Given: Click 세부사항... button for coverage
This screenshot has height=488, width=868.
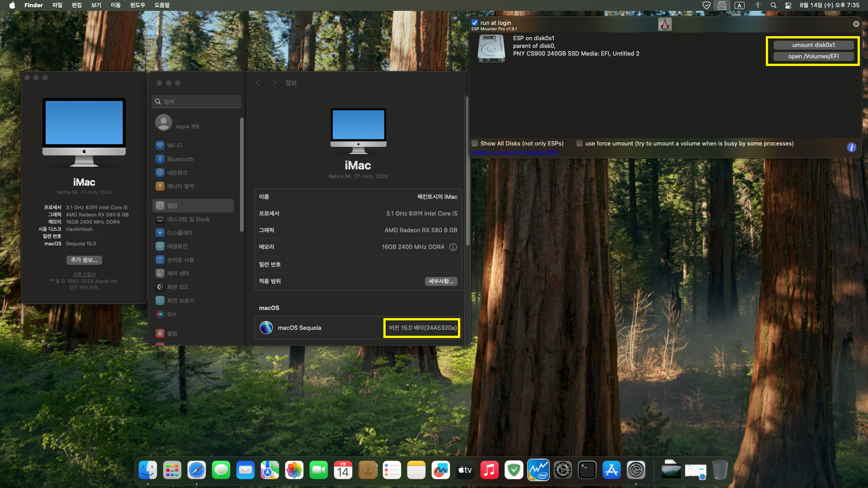Looking at the screenshot, I should click(441, 281).
